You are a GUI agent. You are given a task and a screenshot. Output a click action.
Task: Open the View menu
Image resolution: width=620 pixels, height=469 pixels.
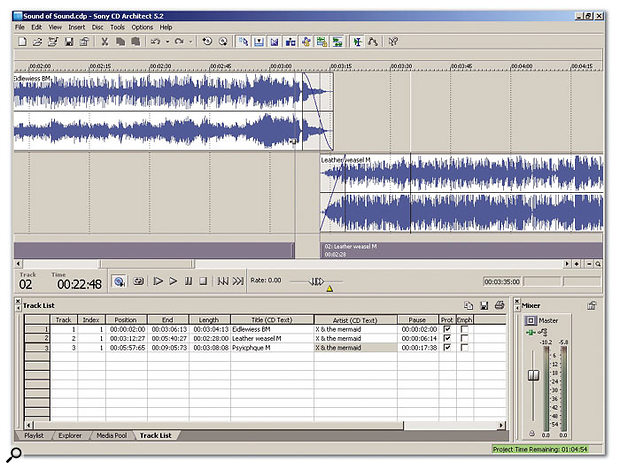[x=55, y=27]
